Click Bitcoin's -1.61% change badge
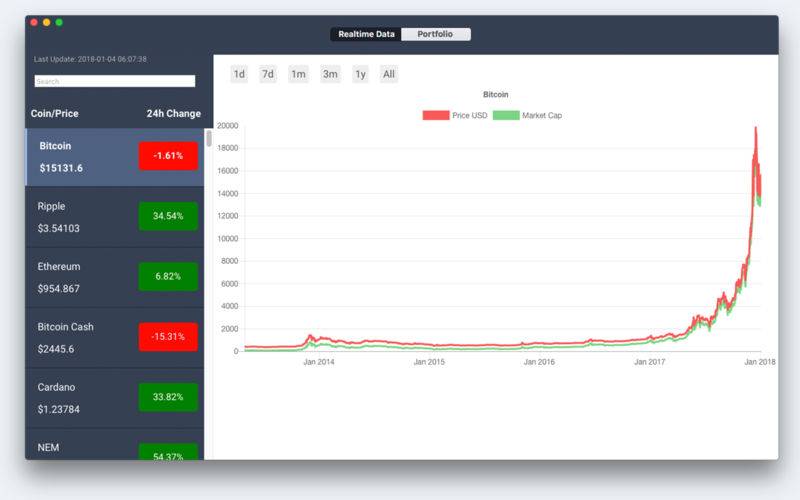 coord(168,156)
